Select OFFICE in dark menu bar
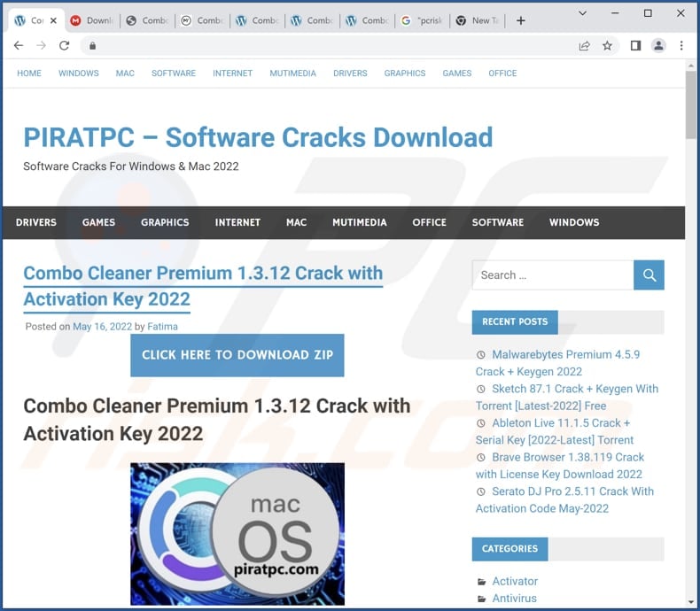This screenshot has width=700, height=611. point(430,222)
